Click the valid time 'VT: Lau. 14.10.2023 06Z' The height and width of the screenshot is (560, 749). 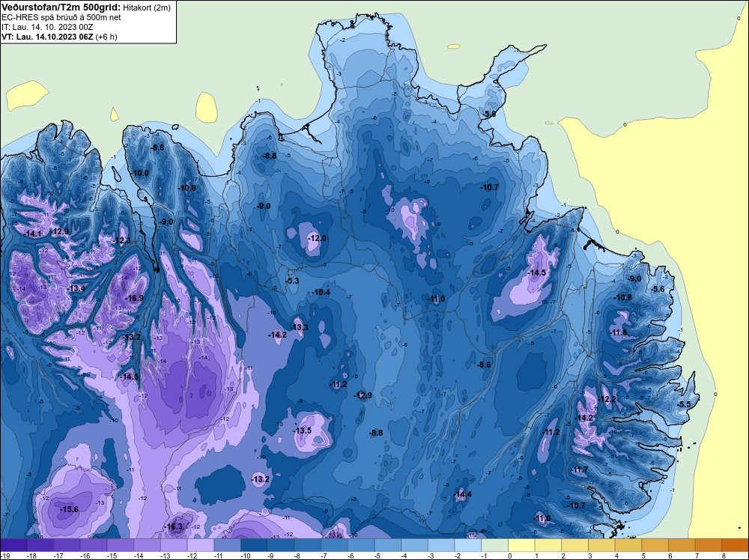coord(47,37)
